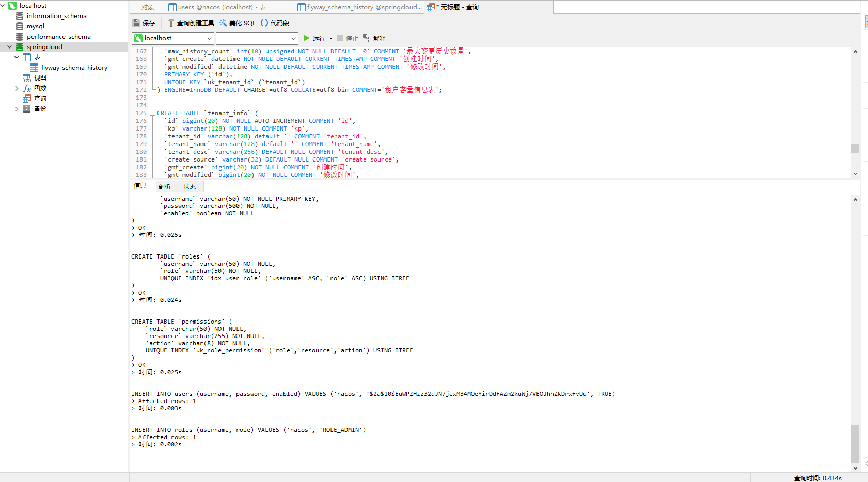Click the ENGINE=InnoDB line in editor

tap(299, 90)
